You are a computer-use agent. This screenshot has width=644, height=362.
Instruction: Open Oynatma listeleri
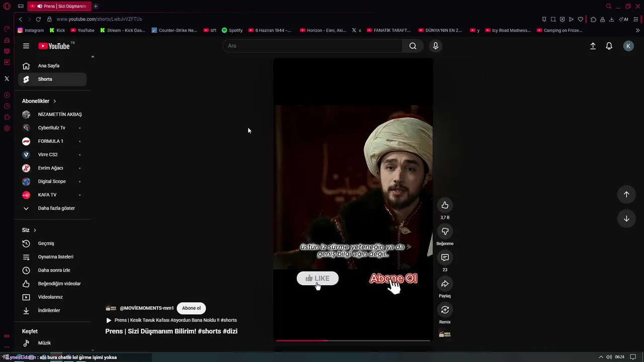point(52,257)
